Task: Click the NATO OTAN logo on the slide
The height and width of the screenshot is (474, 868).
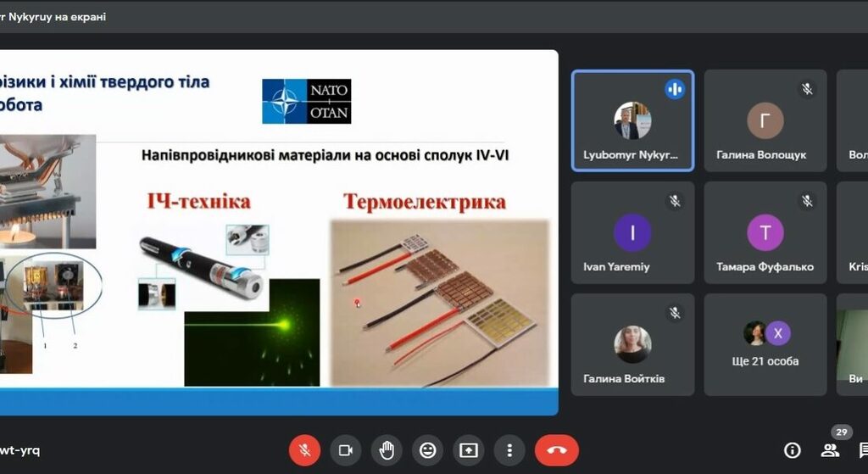Action: (x=306, y=102)
